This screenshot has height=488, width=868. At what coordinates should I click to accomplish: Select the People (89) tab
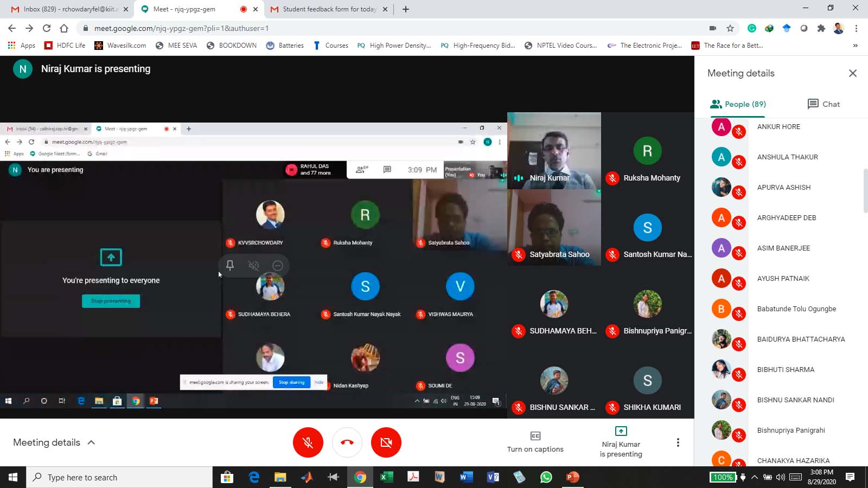click(x=738, y=104)
